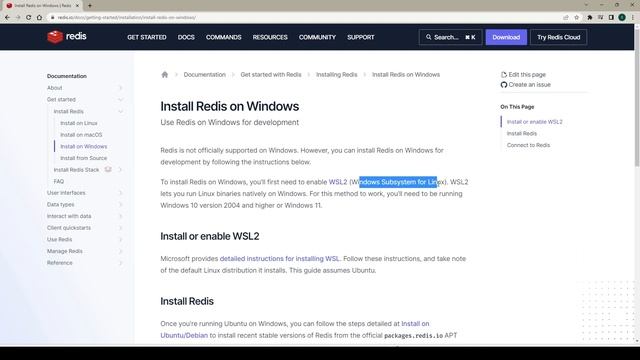Open Chrome three-dot menu
This screenshot has width=640, height=360.
(633, 18)
